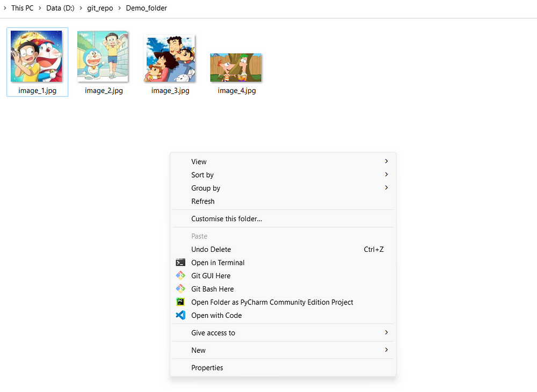Click Refresh in the context menu
537x392 pixels.
coord(283,201)
